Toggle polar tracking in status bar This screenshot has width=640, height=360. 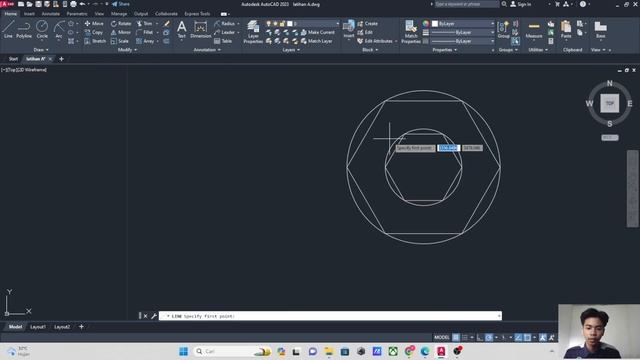click(489, 338)
